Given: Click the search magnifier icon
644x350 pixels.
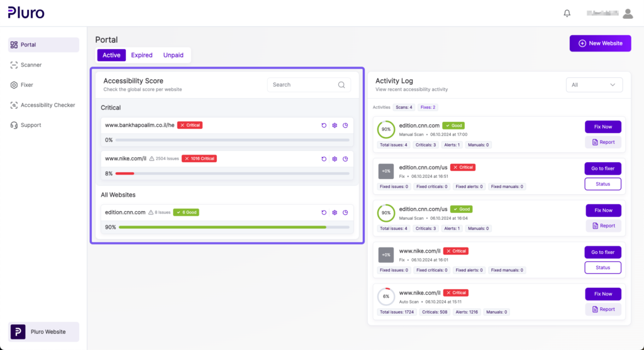Looking at the screenshot, I should tap(341, 85).
